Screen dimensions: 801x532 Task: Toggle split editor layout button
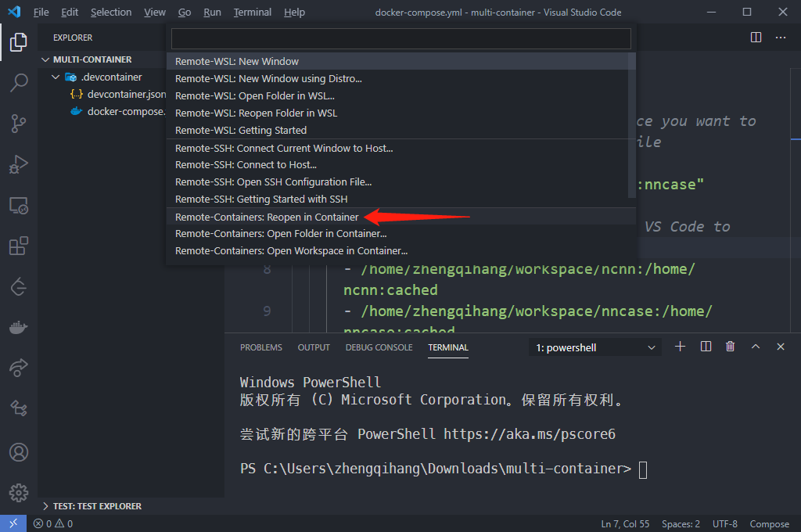pyautogui.click(x=756, y=37)
